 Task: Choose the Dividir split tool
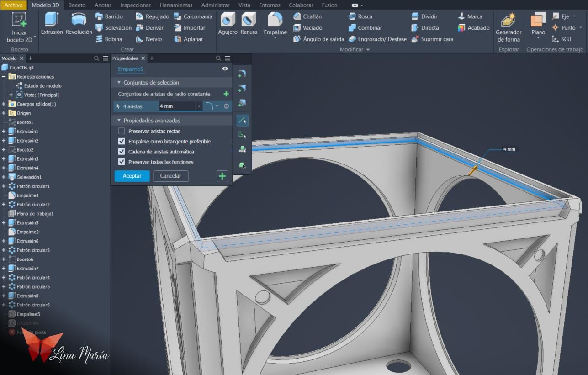point(424,16)
